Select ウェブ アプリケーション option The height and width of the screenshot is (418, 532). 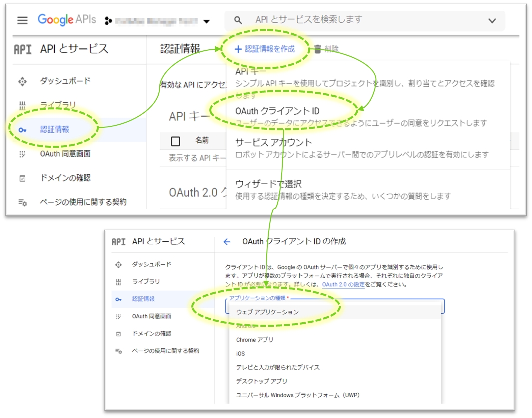[267, 312]
